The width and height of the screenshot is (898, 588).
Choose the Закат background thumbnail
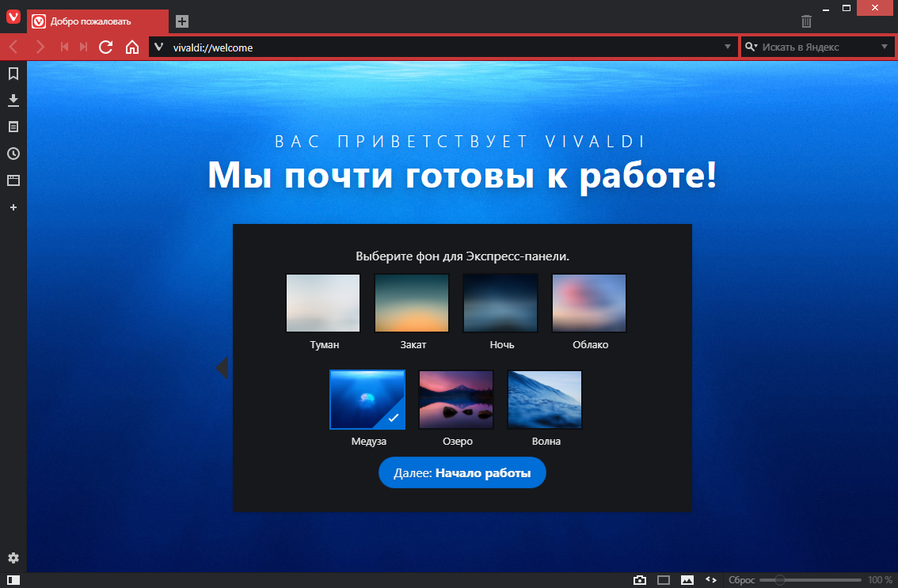[412, 303]
